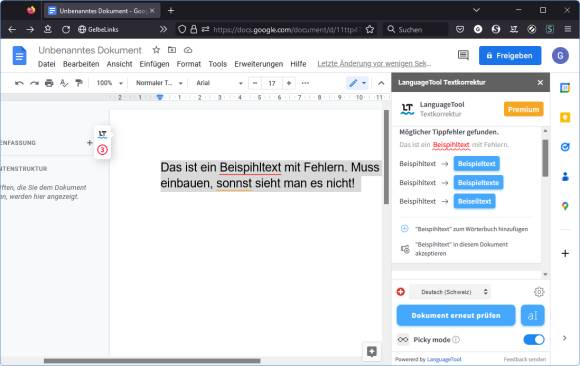This screenshot has width=580, height=366.
Task: Click Dokument erneut prüfen
Action: tap(456, 315)
